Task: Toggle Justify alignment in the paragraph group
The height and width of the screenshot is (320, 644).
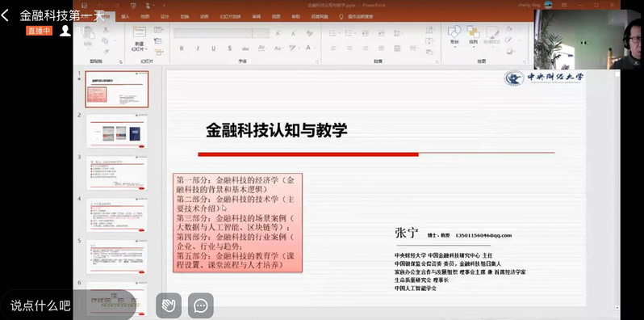Action: point(381,48)
